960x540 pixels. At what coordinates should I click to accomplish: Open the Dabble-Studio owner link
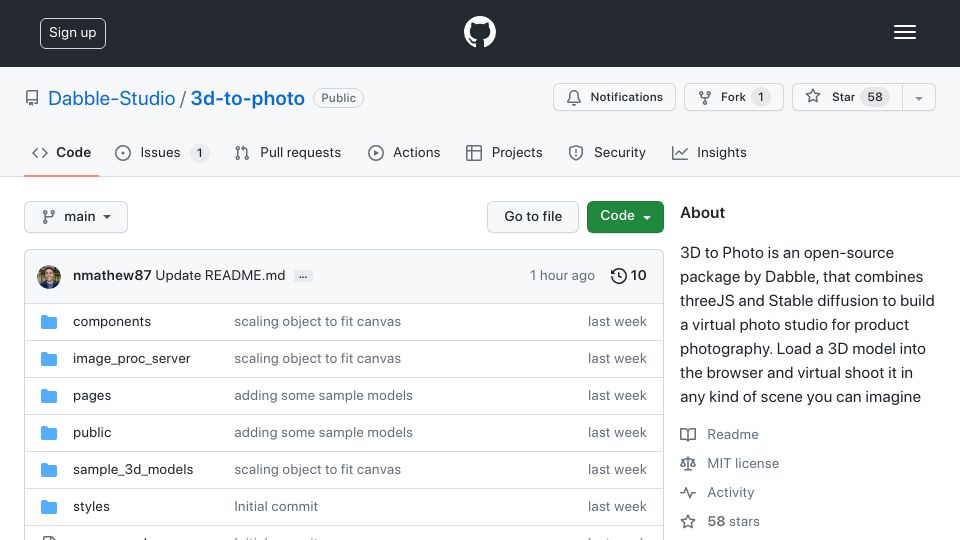click(x=111, y=99)
